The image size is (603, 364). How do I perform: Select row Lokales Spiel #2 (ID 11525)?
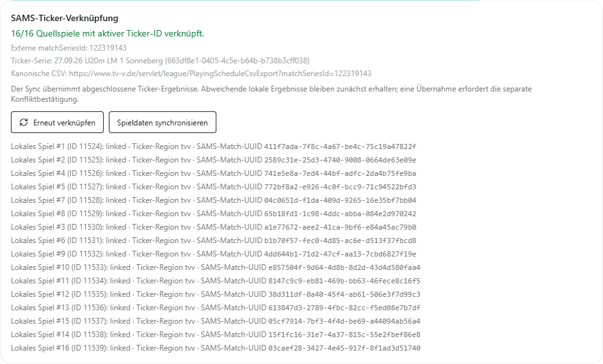(x=213, y=160)
